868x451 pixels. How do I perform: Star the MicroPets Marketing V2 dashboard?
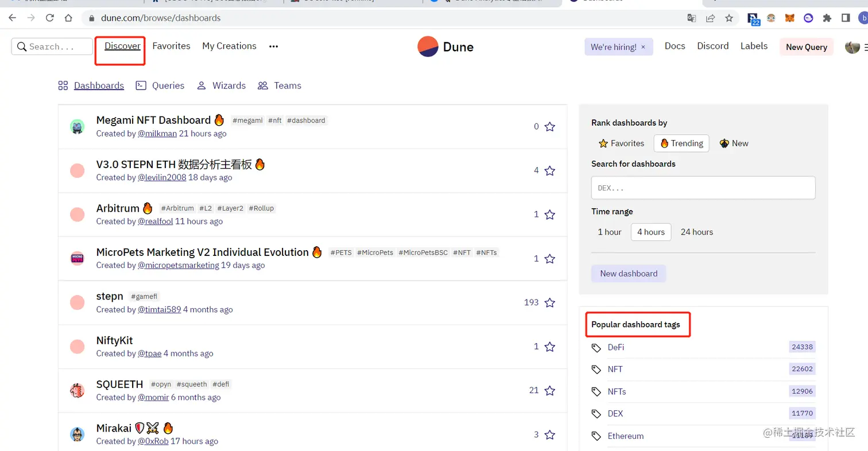[x=550, y=259]
